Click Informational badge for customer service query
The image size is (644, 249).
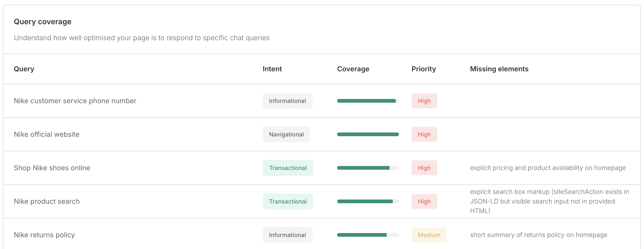[287, 101]
